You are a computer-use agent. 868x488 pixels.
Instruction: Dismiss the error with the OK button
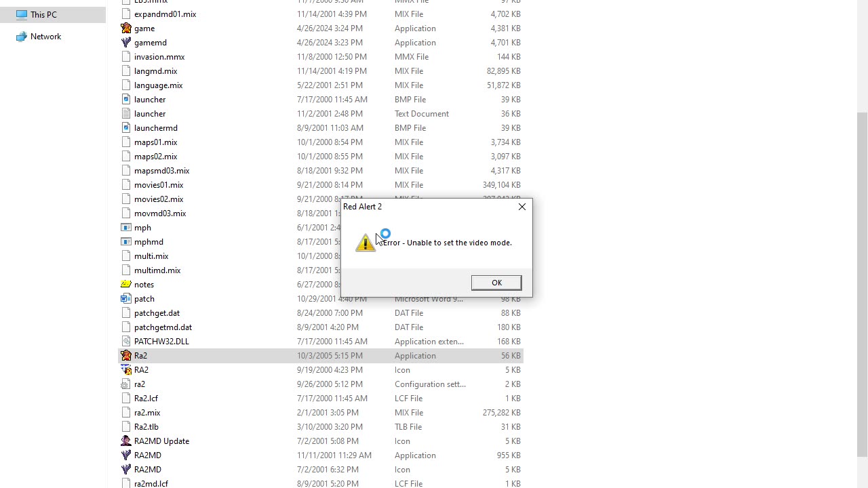496,283
